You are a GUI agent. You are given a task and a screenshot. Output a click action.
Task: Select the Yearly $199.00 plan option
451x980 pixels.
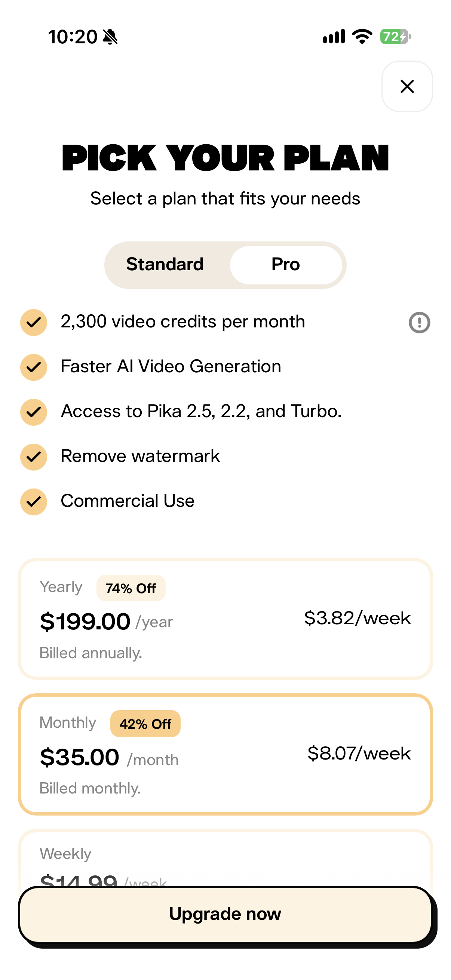click(225, 619)
